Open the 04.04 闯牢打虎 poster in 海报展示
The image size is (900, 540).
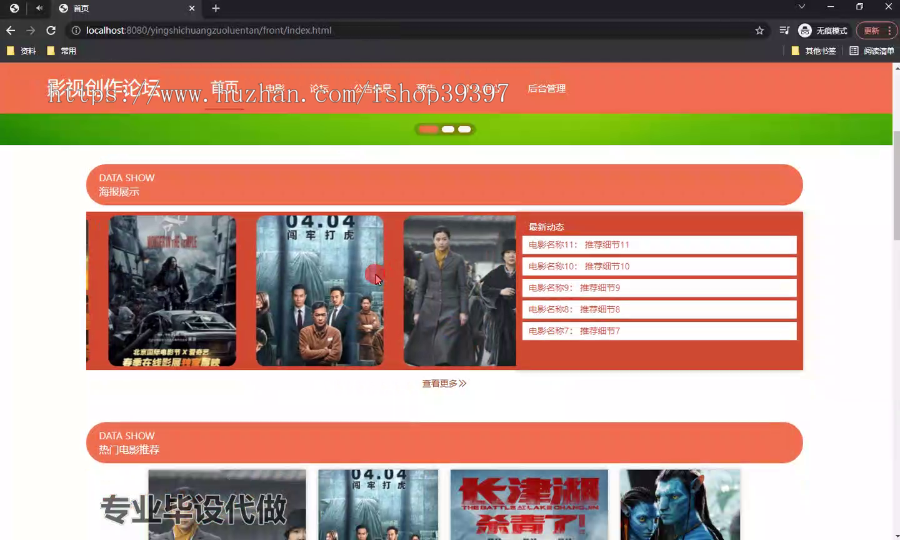click(x=320, y=291)
